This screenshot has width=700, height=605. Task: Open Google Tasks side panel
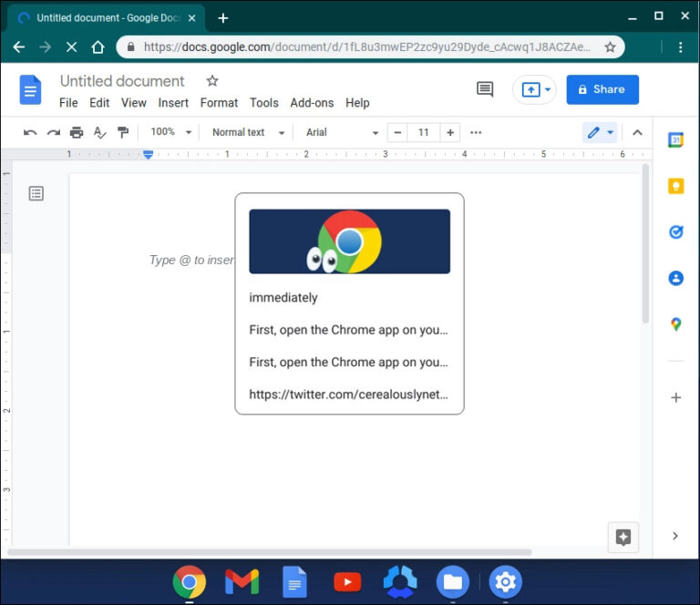coord(676,232)
